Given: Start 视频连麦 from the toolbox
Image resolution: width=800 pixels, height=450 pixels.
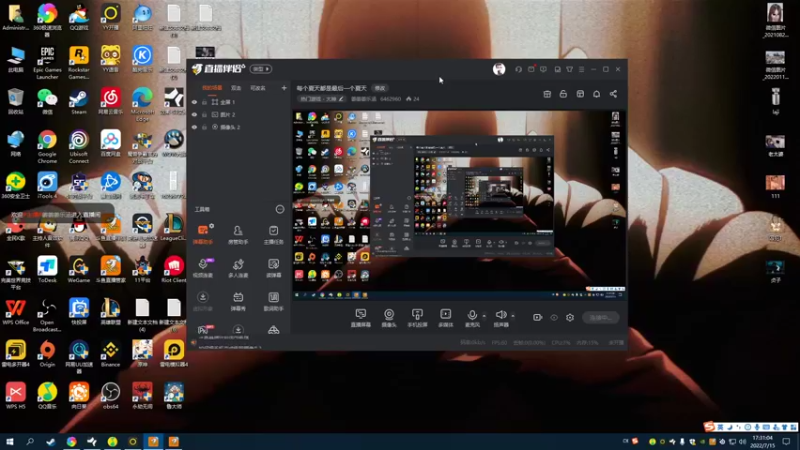Looking at the screenshot, I should pos(203,268).
